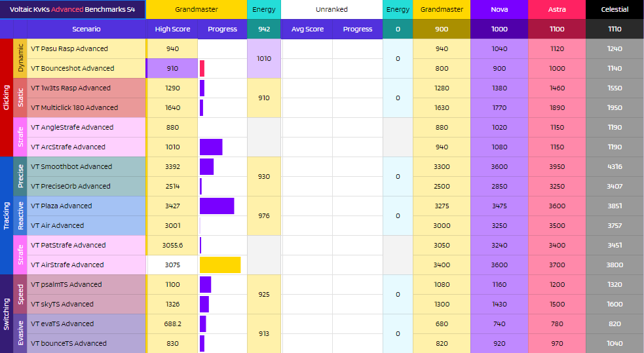Click VT PatStrafe Advanced scenario cell

click(x=86, y=246)
